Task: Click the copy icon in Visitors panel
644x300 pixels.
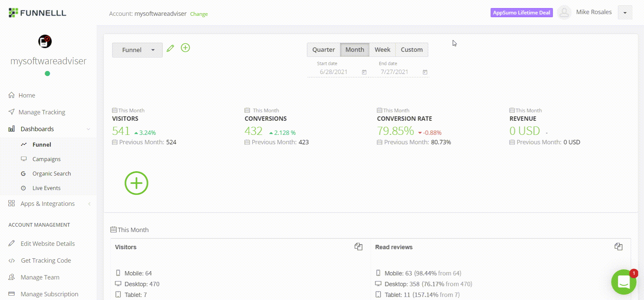Action: click(x=358, y=247)
